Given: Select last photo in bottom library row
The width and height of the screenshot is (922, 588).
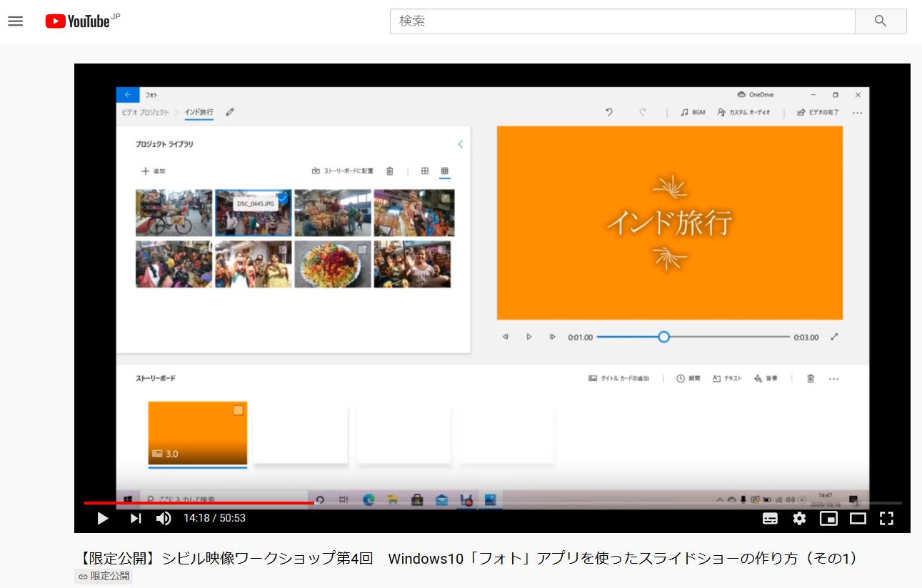Looking at the screenshot, I should click(x=412, y=264).
